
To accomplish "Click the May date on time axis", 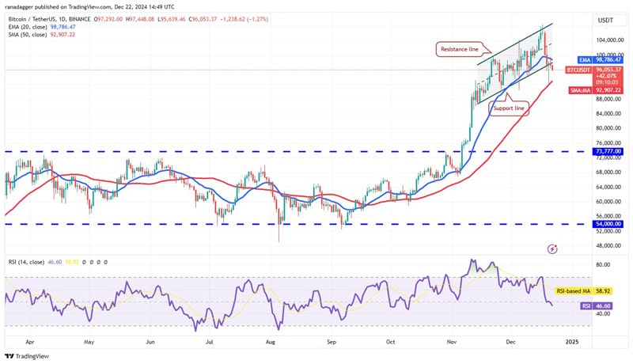I will [x=89, y=342].
